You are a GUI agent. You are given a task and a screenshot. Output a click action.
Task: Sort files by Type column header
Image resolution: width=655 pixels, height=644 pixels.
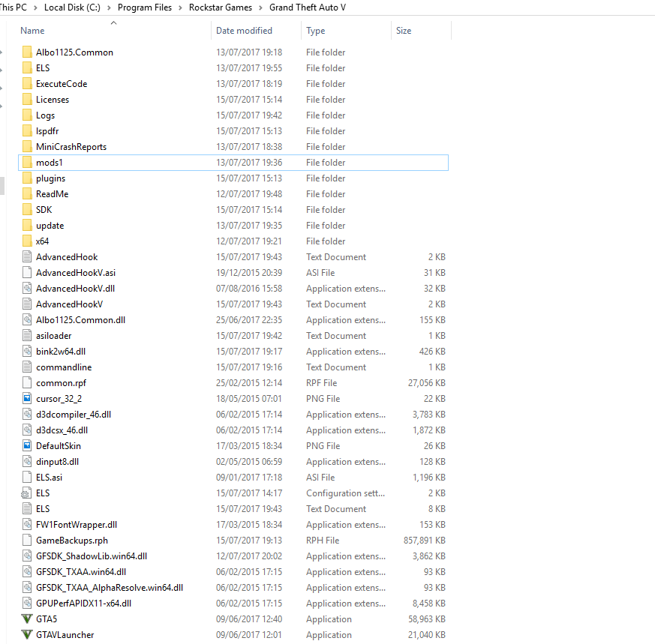point(315,31)
